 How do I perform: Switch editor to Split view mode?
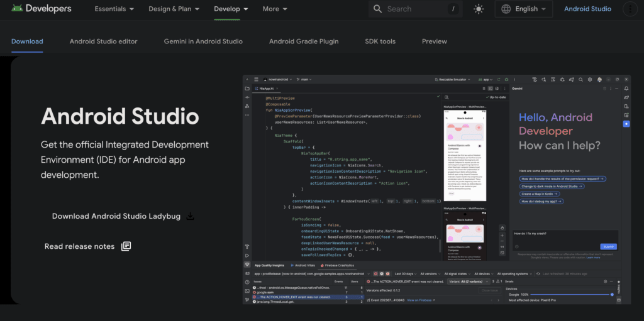click(491, 88)
